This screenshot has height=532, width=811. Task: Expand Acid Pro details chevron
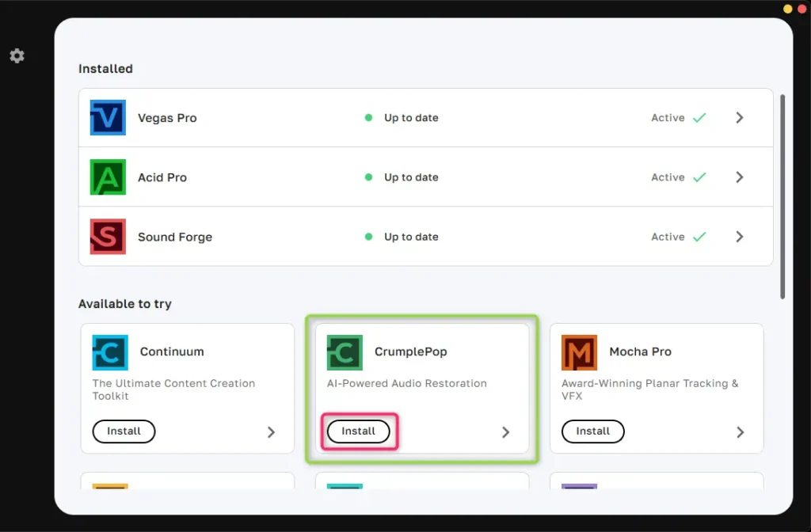click(x=740, y=177)
